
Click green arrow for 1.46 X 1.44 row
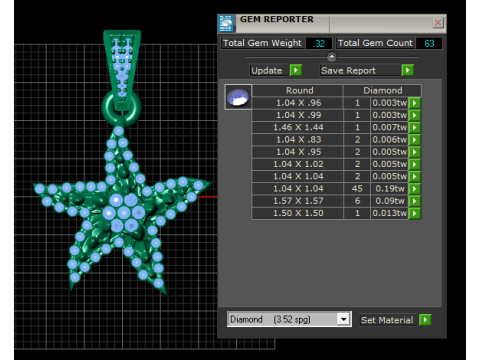(415, 128)
